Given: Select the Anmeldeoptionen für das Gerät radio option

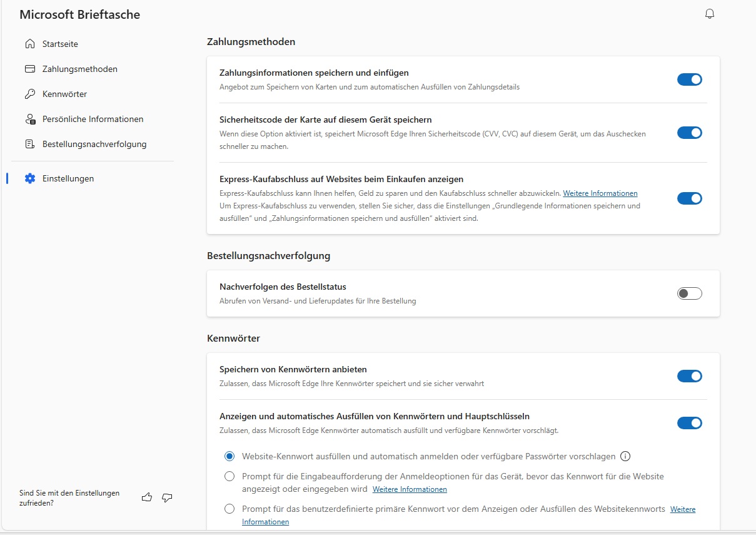Looking at the screenshot, I should 229,477.
